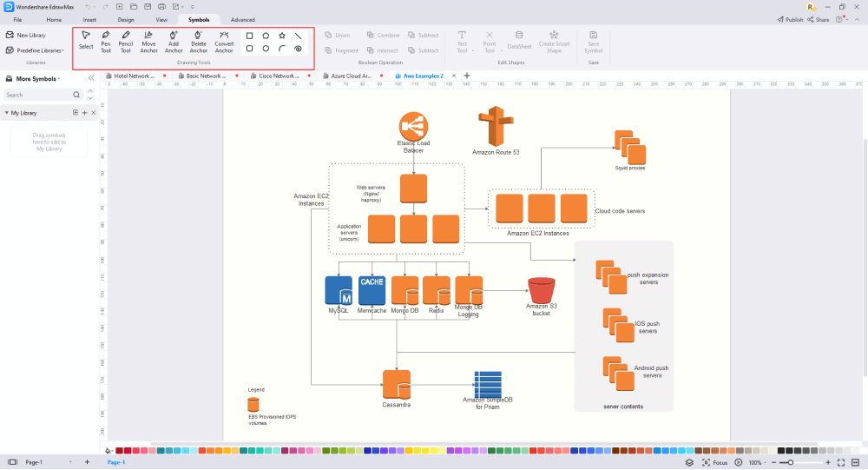868x470 pixels.
Task: Click the symbol Search field
Action: (43, 95)
